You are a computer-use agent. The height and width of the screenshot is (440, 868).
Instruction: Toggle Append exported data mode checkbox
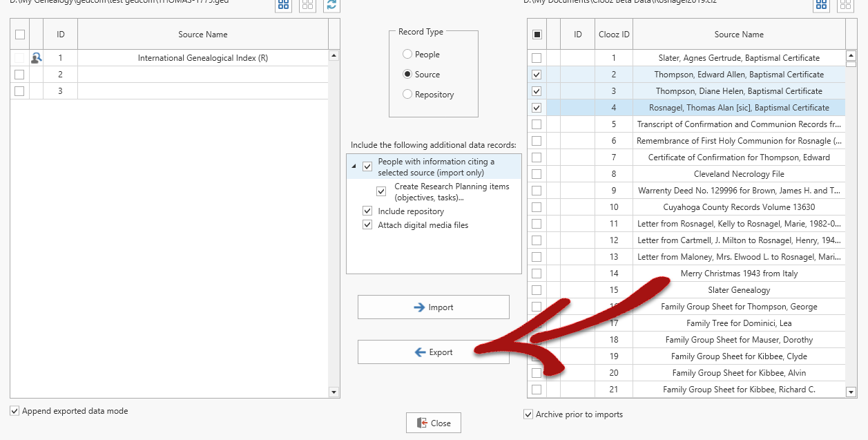(x=15, y=411)
